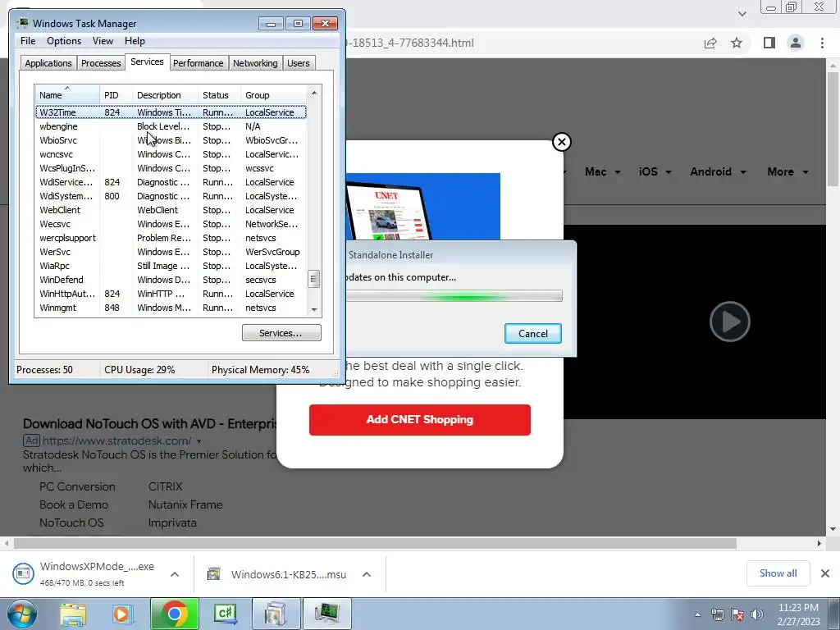Click the PC Conversion link
Image resolution: width=840 pixels, height=630 pixels.
click(x=77, y=486)
